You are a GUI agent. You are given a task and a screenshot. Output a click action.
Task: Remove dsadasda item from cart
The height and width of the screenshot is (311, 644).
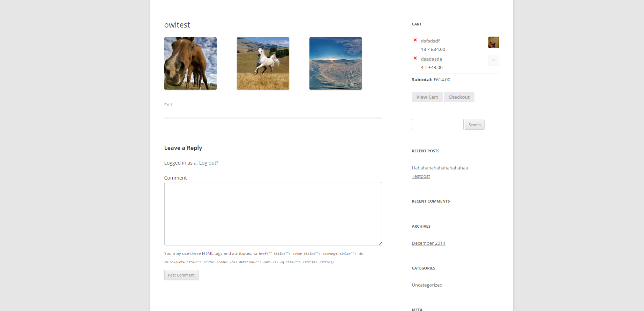(415, 58)
